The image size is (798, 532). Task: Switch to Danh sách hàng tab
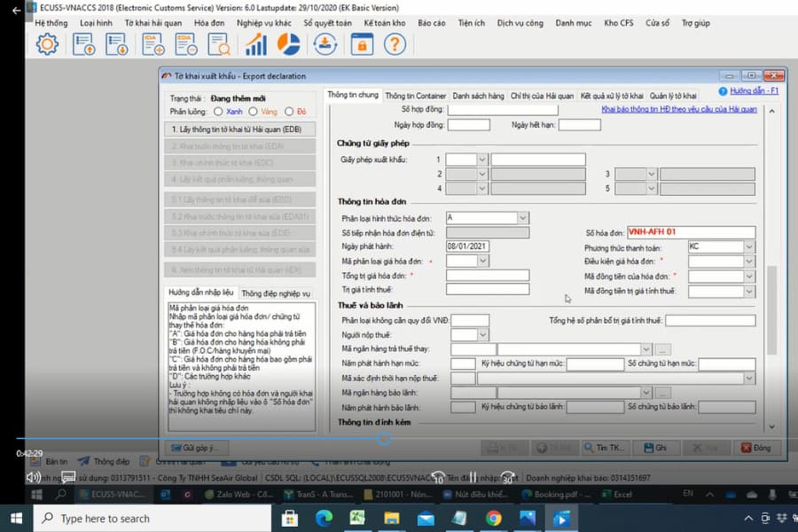[x=479, y=96]
